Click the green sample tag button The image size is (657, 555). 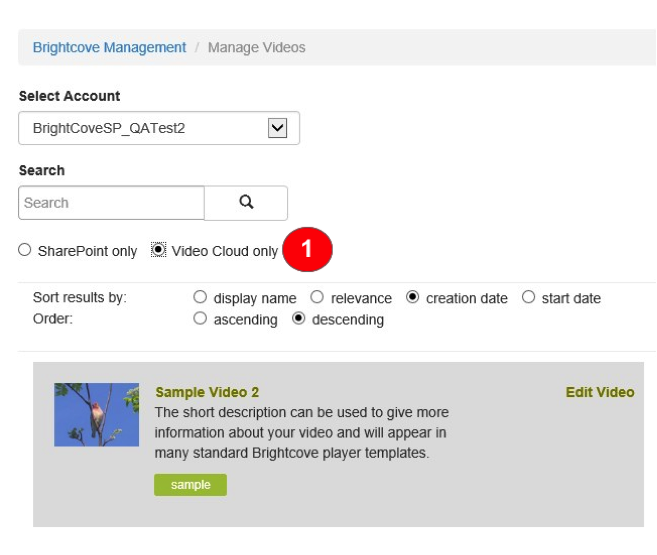click(190, 485)
